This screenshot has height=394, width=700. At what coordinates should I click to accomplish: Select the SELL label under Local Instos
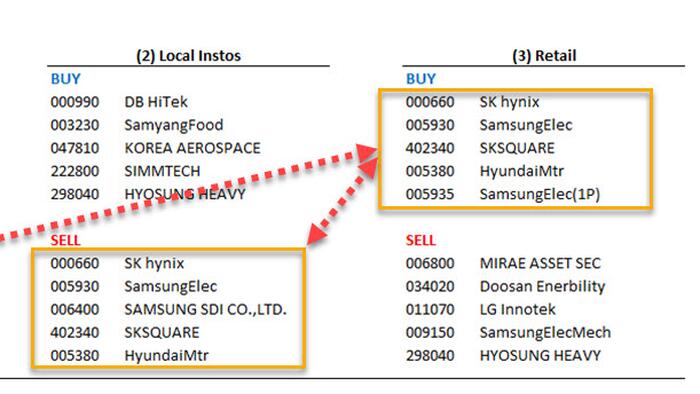(65, 241)
